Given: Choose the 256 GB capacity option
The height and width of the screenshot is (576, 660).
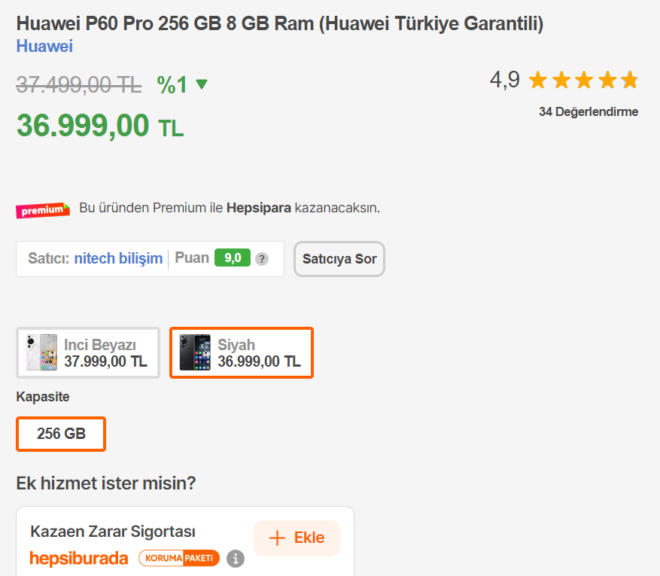Looking at the screenshot, I should (61, 434).
